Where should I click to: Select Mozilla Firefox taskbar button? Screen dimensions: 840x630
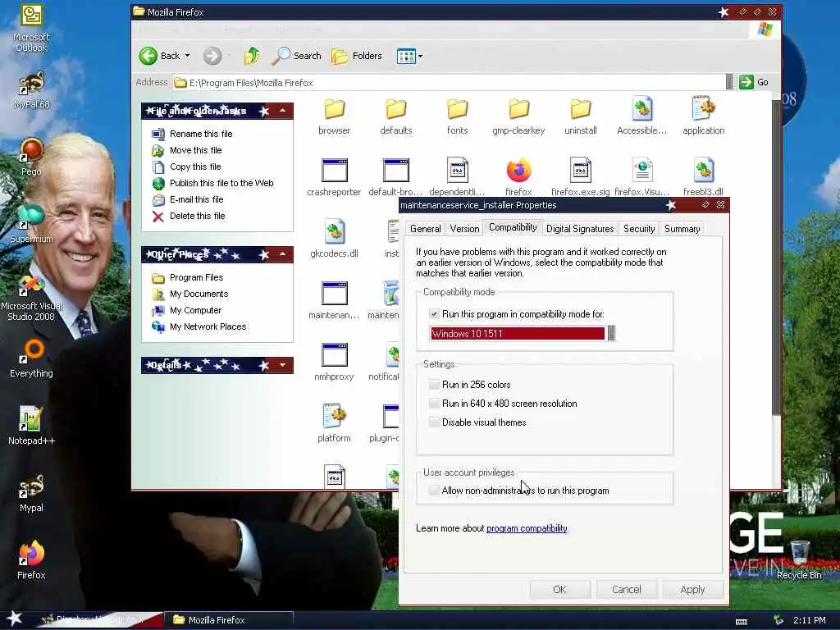(x=231, y=620)
